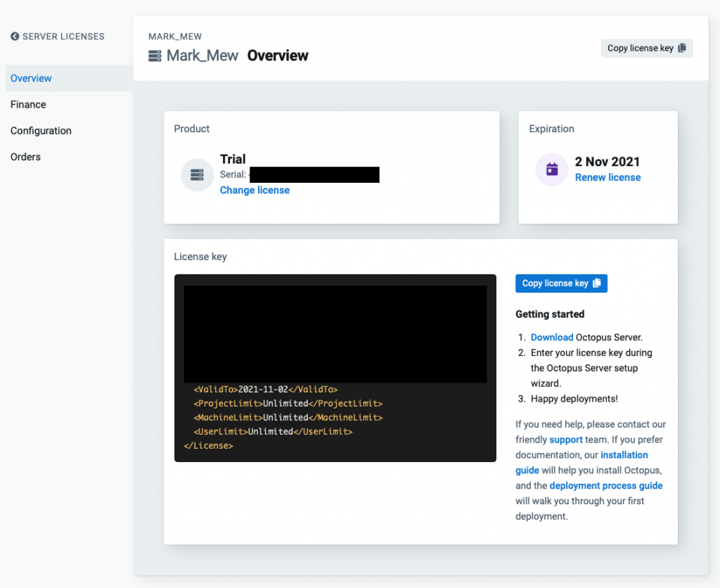Click the Serial label in Product card
720x588 pixels.
pos(233,174)
